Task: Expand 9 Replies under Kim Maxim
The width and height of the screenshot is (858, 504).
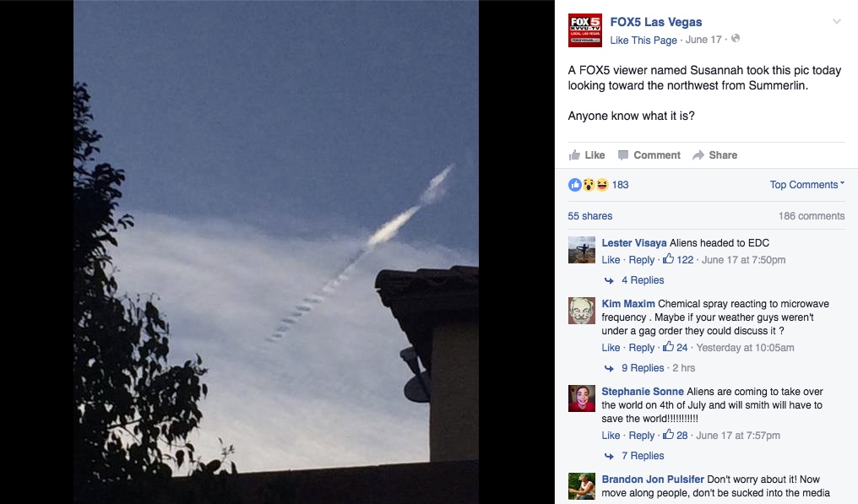Action: coord(643,368)
